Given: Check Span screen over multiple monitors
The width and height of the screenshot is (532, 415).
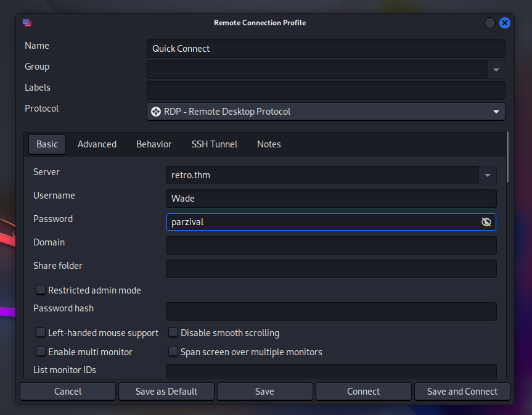Looking at the screenshot, I should point(173,352).
